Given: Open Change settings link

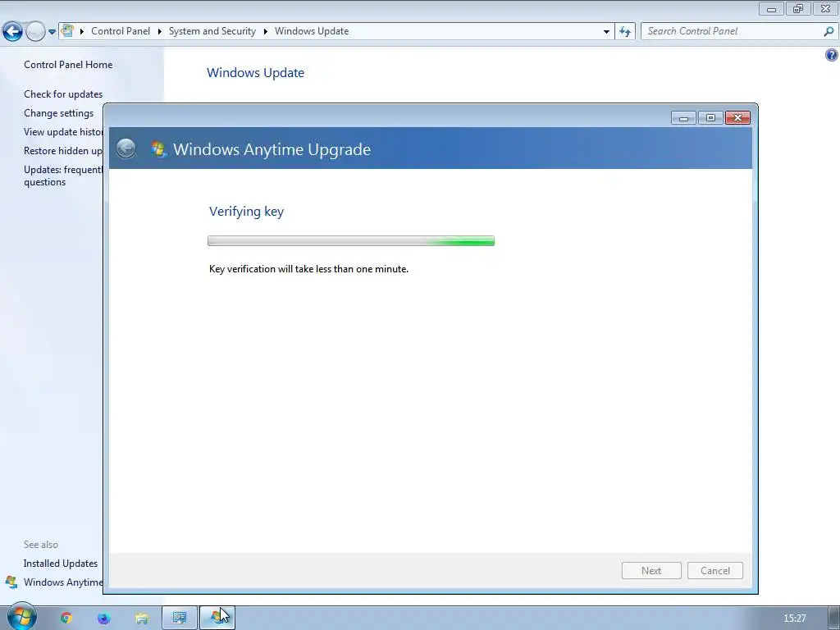Looking at the screenshot, I should coord(58,113).
